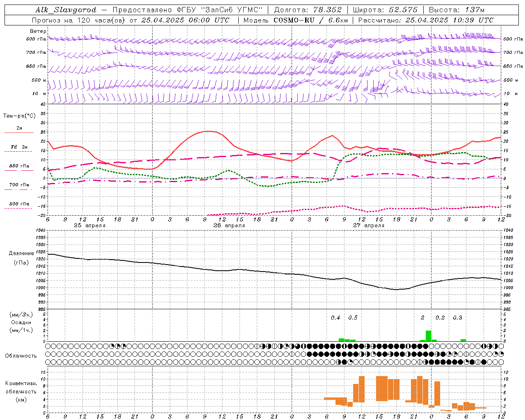
Task: Click the dotted '500 гПа' temperature legend line
Action: click(x=18, y=208)
